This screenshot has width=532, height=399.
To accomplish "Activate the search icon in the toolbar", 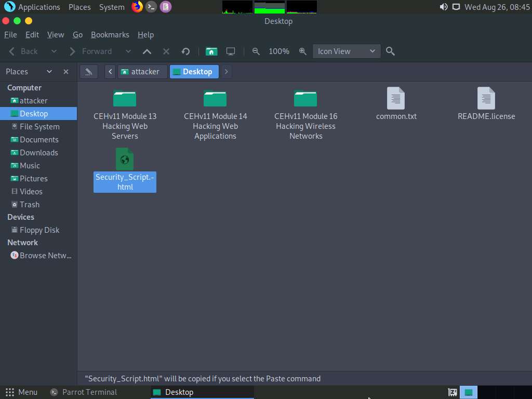I will click(x=390, y=51).
